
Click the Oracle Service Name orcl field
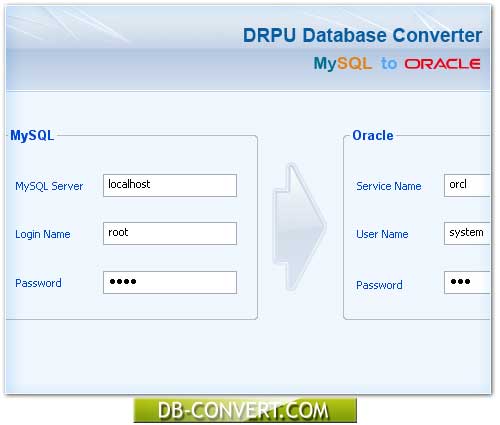(467, 185)
